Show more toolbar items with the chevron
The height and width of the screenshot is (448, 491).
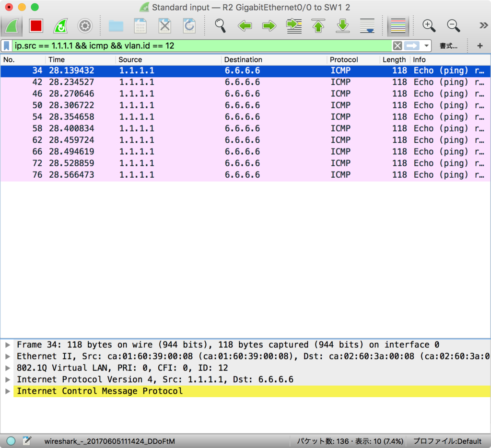click(x=483, y=26)
